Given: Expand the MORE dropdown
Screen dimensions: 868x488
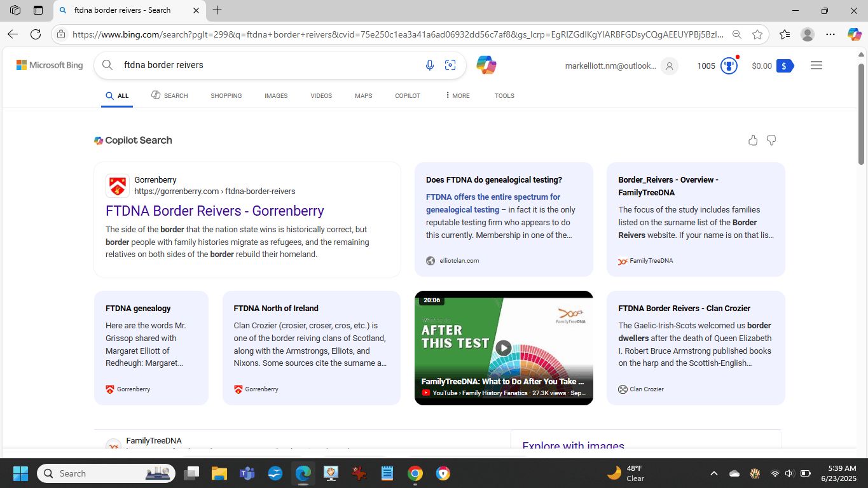Looking at the screenshot, I should pos(458,95).
